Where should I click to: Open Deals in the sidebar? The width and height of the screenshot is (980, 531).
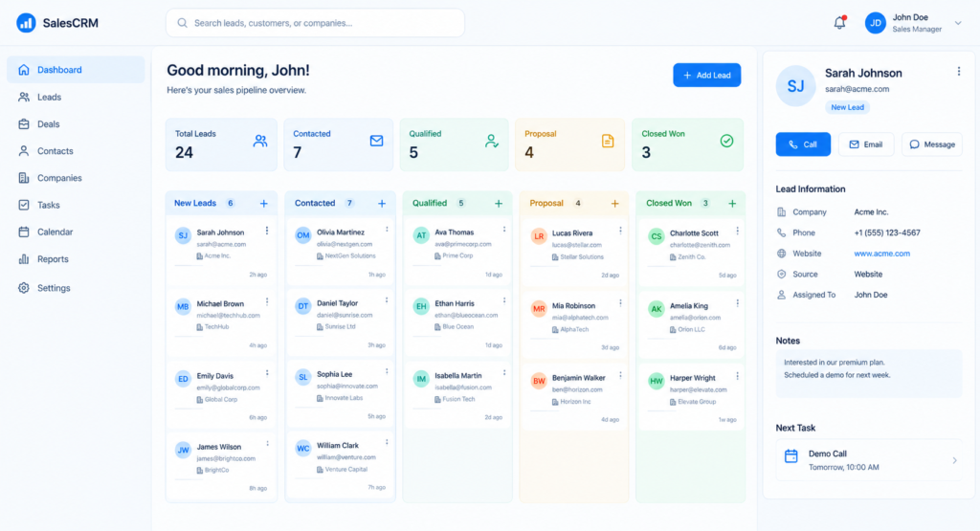pos(76,123)
